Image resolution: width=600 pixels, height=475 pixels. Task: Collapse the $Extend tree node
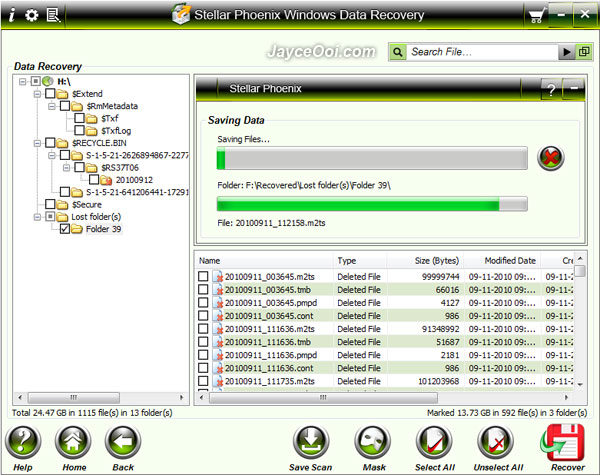(37, 94)
